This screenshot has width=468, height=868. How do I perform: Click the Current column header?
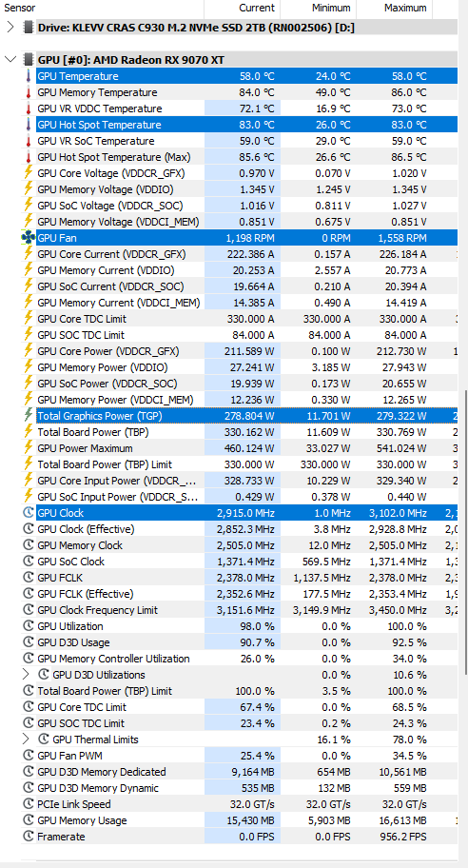click(x=243, y=8)
